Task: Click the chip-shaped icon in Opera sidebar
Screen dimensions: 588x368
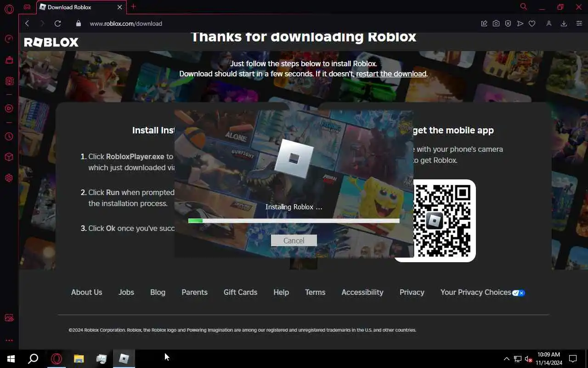Action: pyautogui.click(x=9, y=81)
